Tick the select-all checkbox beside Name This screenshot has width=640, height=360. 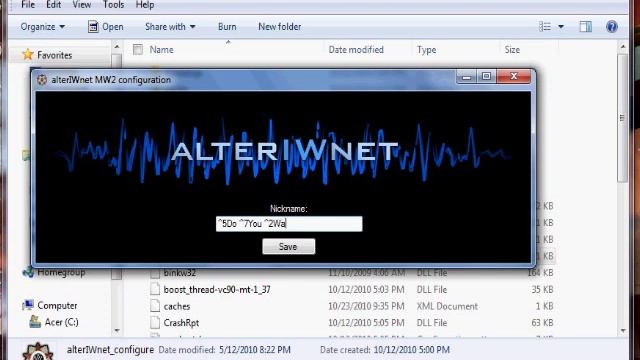tap(138, 49)
